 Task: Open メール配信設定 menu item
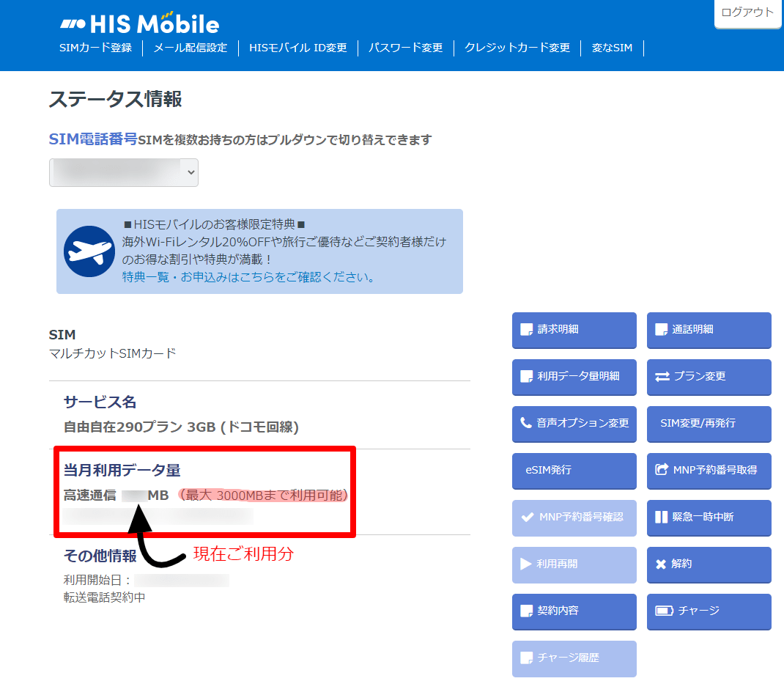click(190, 48)
